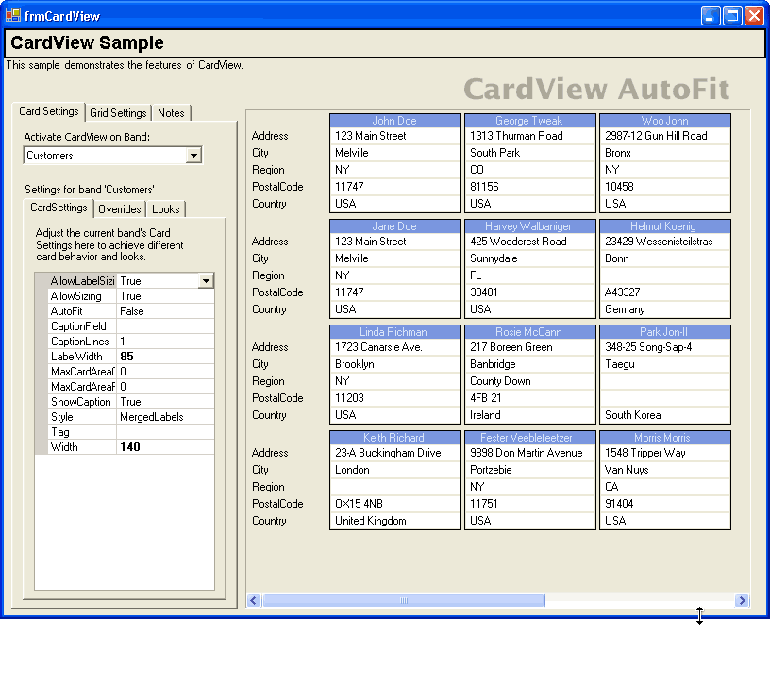This screenshot has width=770, height=700.
Task: Click the horizontal scrollbar right arrow
Action: (x=742, y=601)
